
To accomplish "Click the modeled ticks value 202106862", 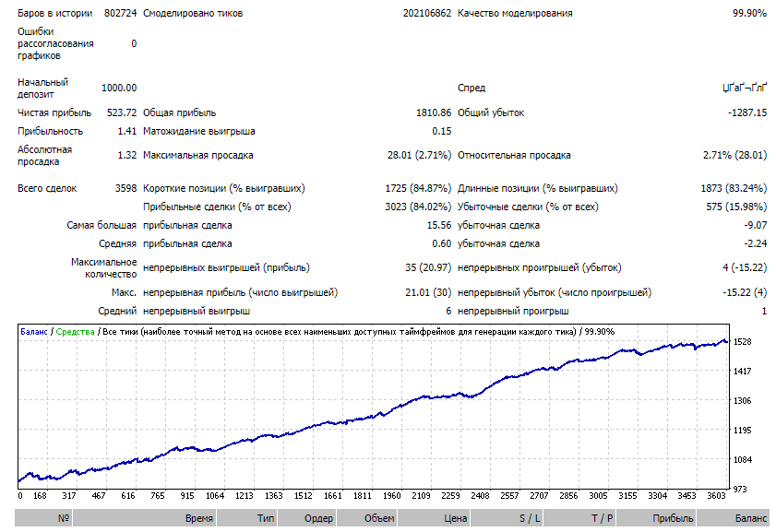I will tap(427, 13).
